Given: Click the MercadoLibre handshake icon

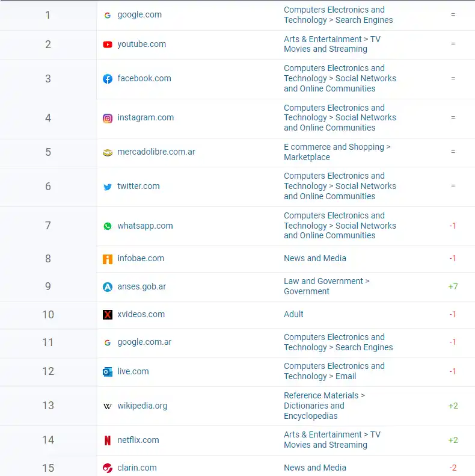Looking at the screenshot, I should pyautogui.click(x=108, y=153).
